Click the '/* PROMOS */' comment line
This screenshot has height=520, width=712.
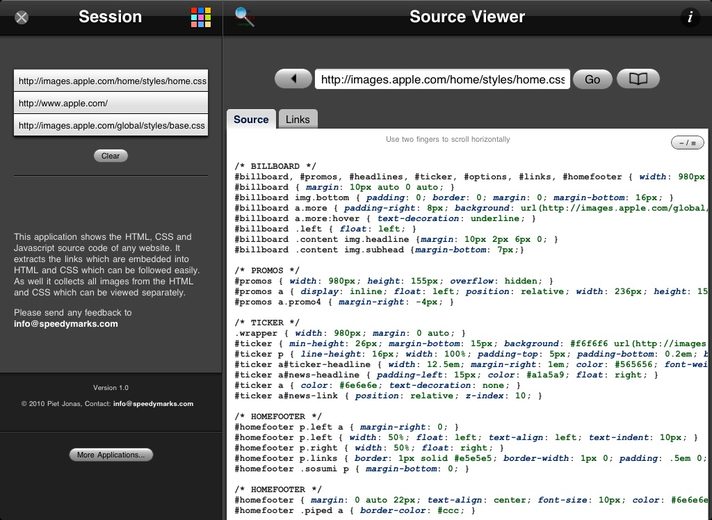coord(267,271)
